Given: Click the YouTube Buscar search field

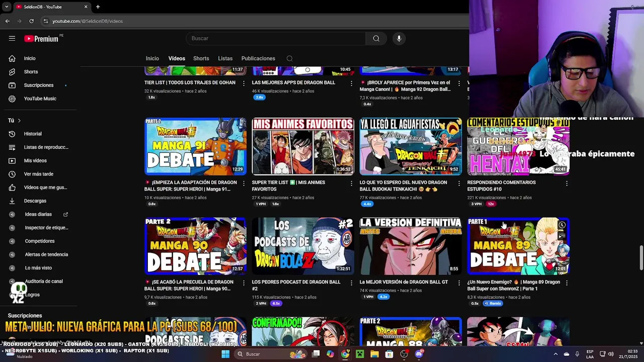Looking at the screenshot, I should [276, 38].
